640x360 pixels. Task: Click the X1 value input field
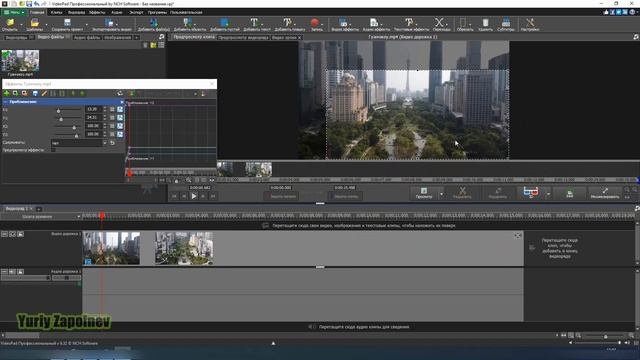coord(93,109)
